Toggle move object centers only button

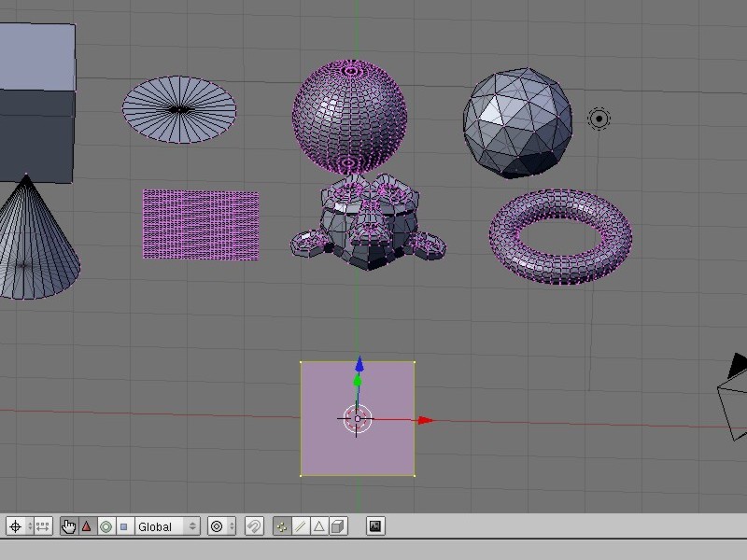click(x=43, y=526)
